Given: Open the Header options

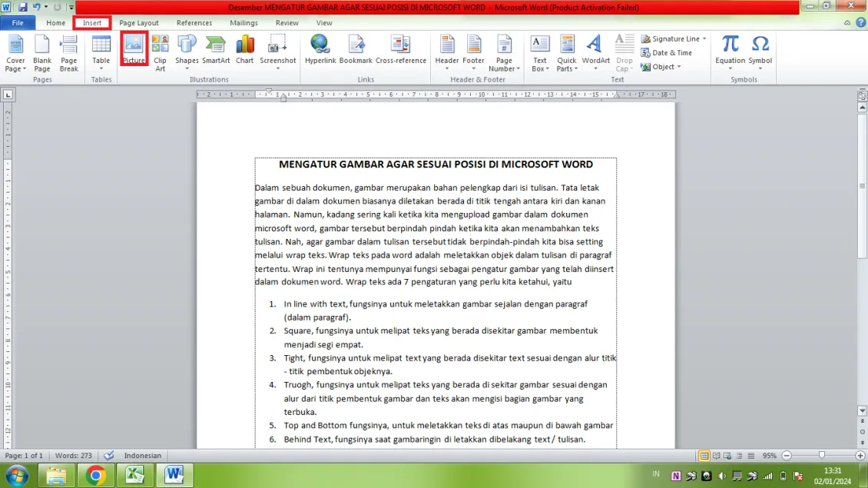Looking at the screenshot, I should click(x=447, y=53).
